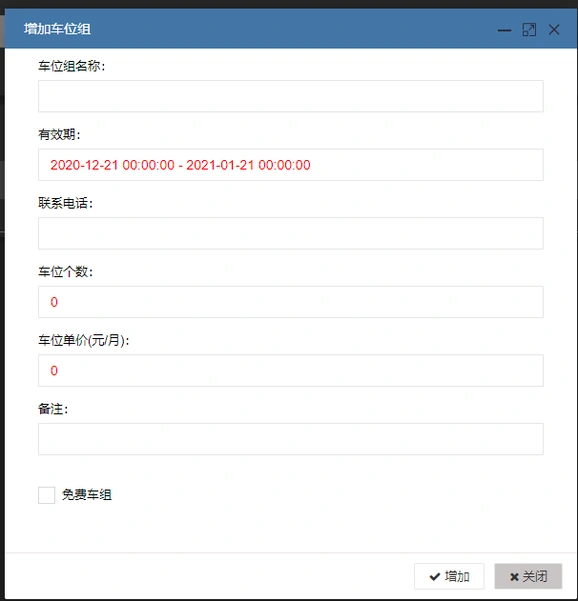Click the 增加车位组 title bar text

57,29
